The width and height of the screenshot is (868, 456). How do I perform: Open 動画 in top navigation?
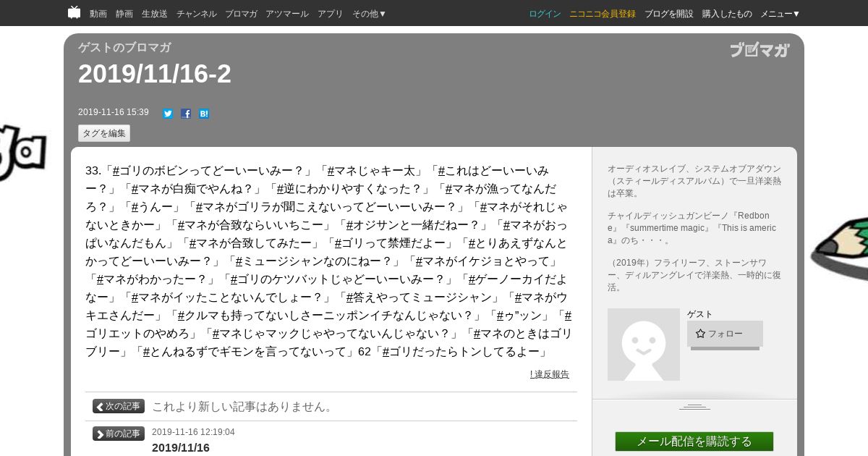pos(98,14)
